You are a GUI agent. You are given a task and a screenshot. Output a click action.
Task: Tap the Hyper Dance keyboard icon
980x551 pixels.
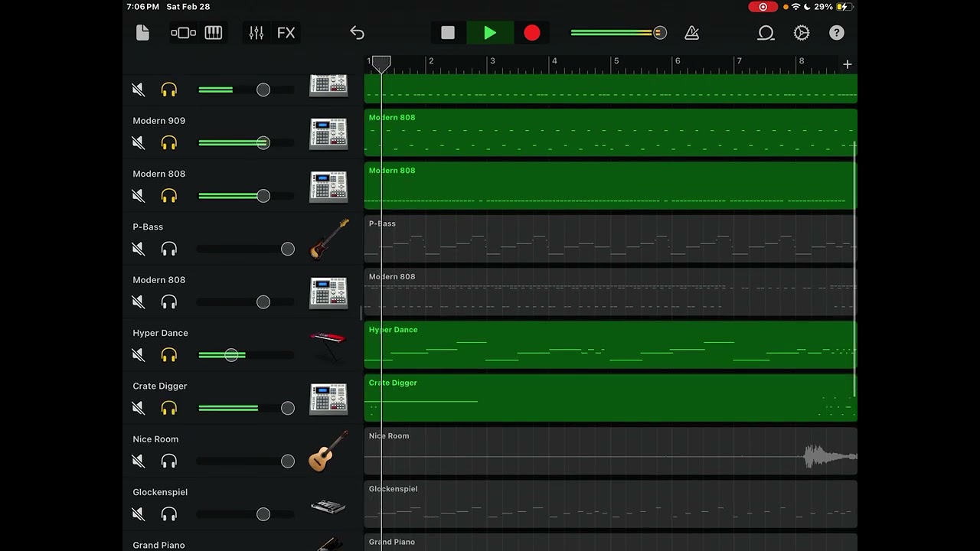(328, 346)
